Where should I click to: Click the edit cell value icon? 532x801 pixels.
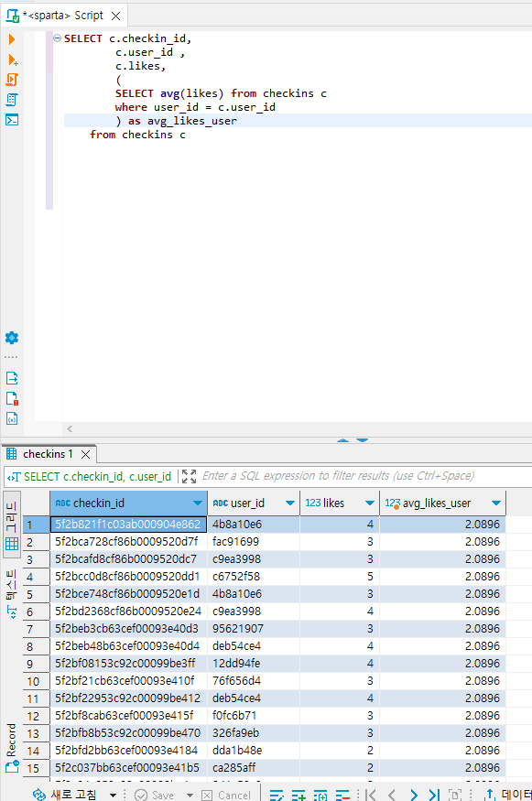point(277,795)
